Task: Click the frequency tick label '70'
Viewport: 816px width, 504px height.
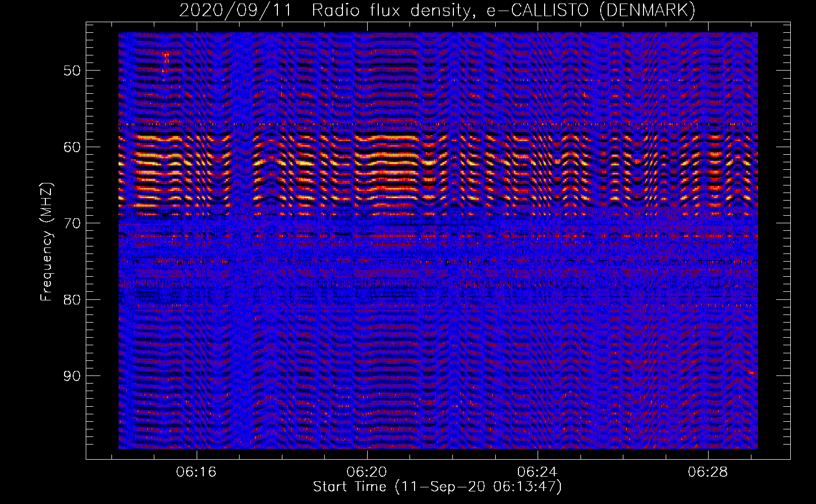Action: [x=72, y=223]
